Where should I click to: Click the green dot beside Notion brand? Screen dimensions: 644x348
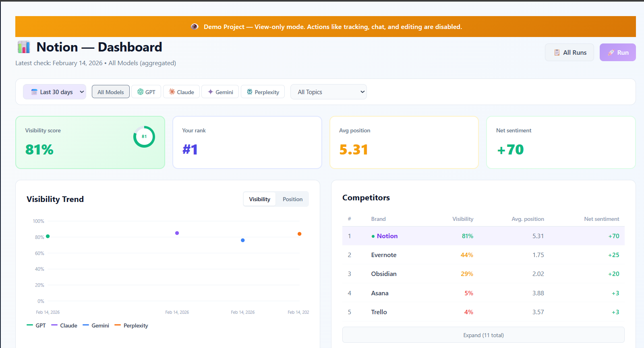click(373, 237)
